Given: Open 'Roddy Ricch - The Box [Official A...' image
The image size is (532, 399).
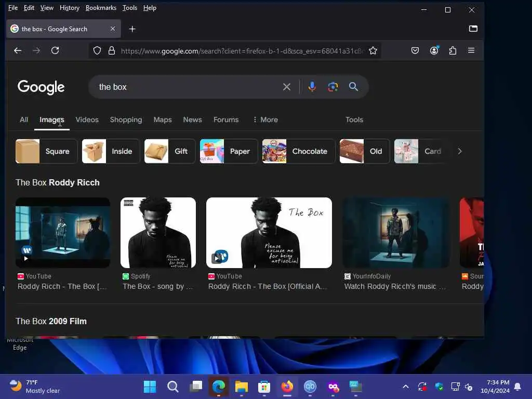Looking at the screenshot, I should (269, 233).
